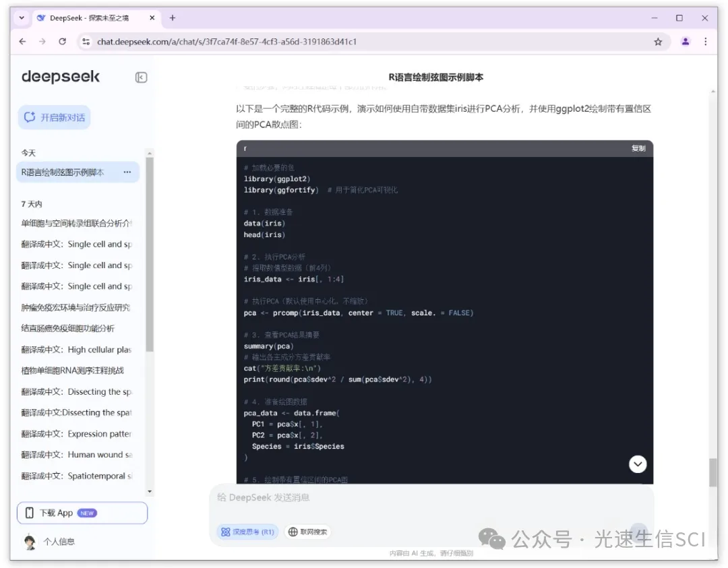Copy code using 复制 button
Image resolution: width=728 pixels, height=568 pixels.
point(638,148)
